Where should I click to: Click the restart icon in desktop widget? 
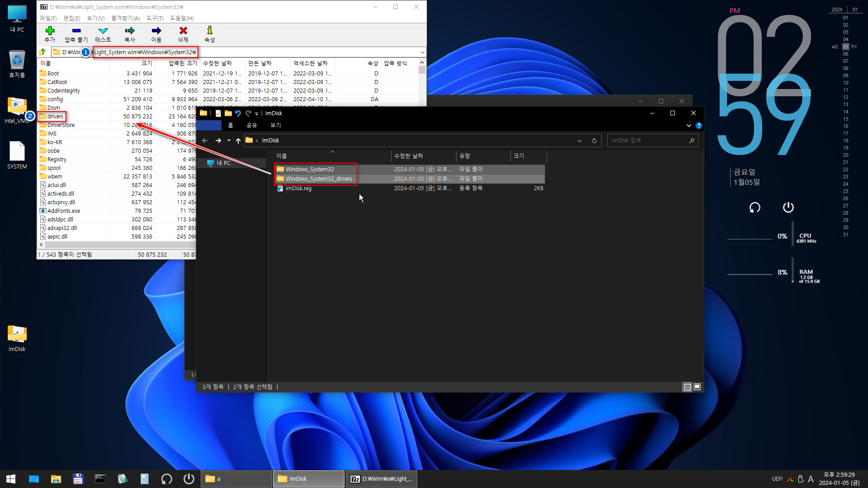(755, 207)
